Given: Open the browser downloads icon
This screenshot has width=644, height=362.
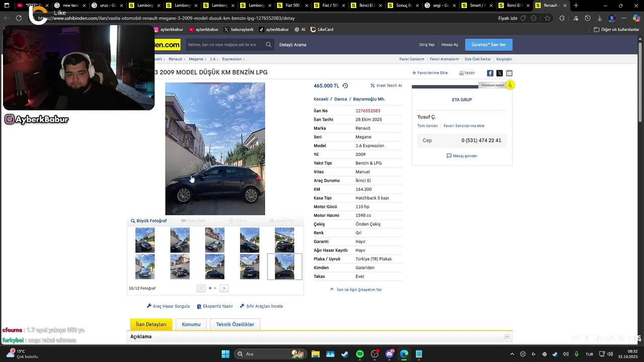Looking at the screenshot, I should pyautogui.click(x=600, y=18).
